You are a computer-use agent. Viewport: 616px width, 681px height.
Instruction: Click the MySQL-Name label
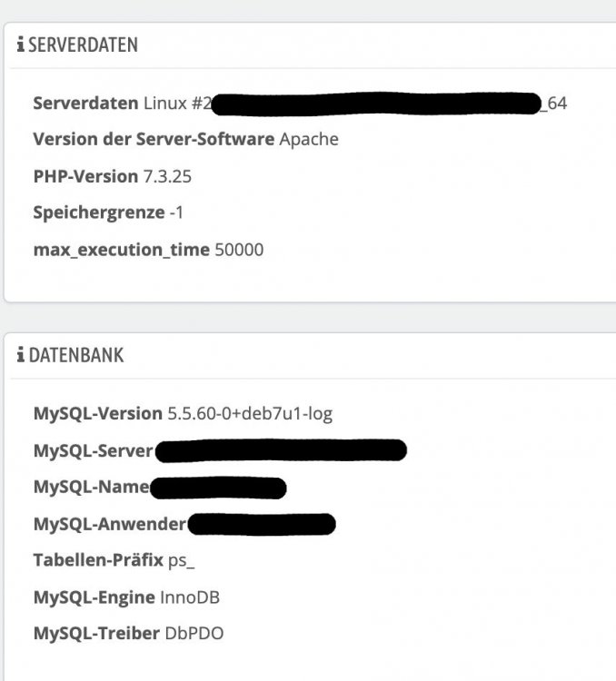point(91,487)
